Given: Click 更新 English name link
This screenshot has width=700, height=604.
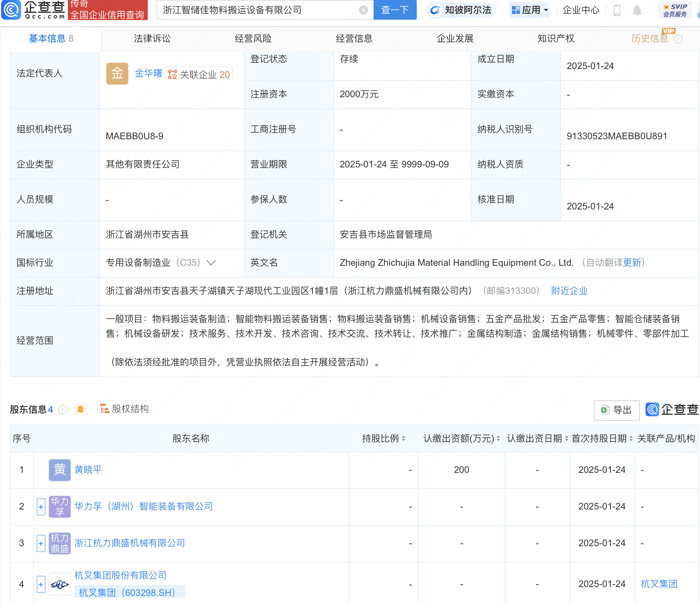Looking at the screenshot, I should coord(632,263).
